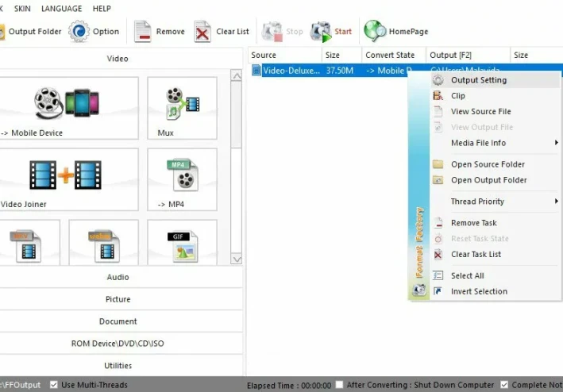Choose the WebM format icon
Viewport: 563px width, 392px height.
point(104,246)
